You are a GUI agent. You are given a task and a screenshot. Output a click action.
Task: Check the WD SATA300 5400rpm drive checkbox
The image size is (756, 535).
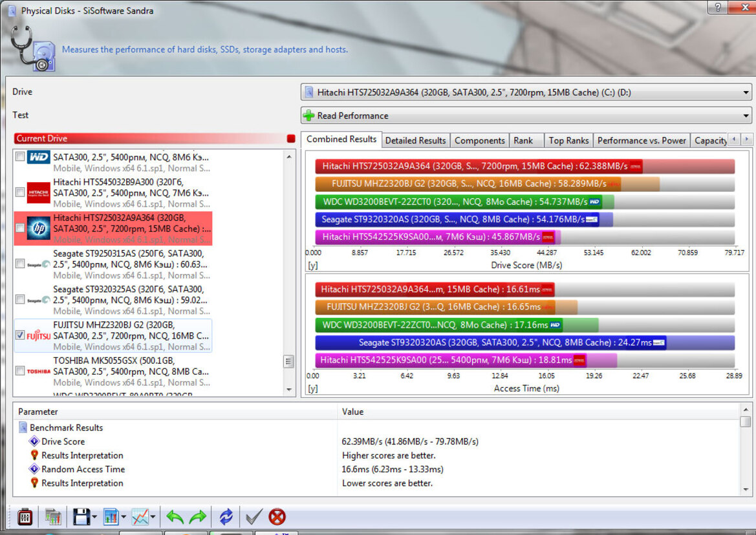(20, 157)
